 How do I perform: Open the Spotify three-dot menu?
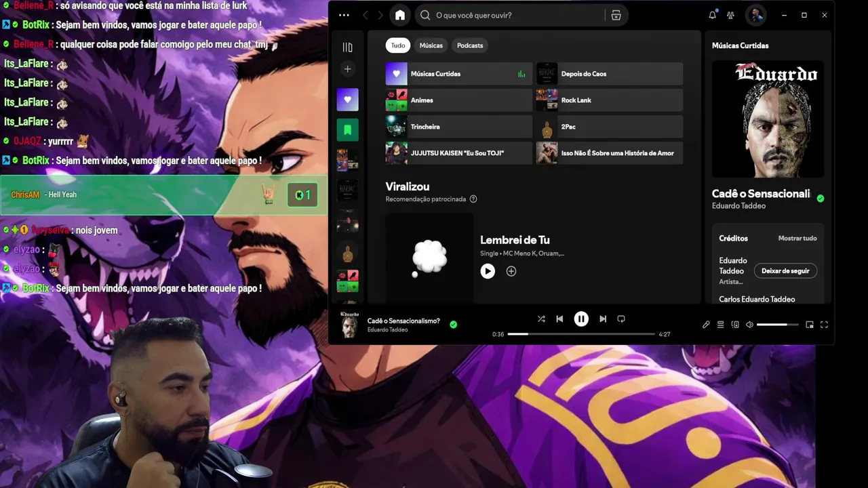[x=344, y=15]
